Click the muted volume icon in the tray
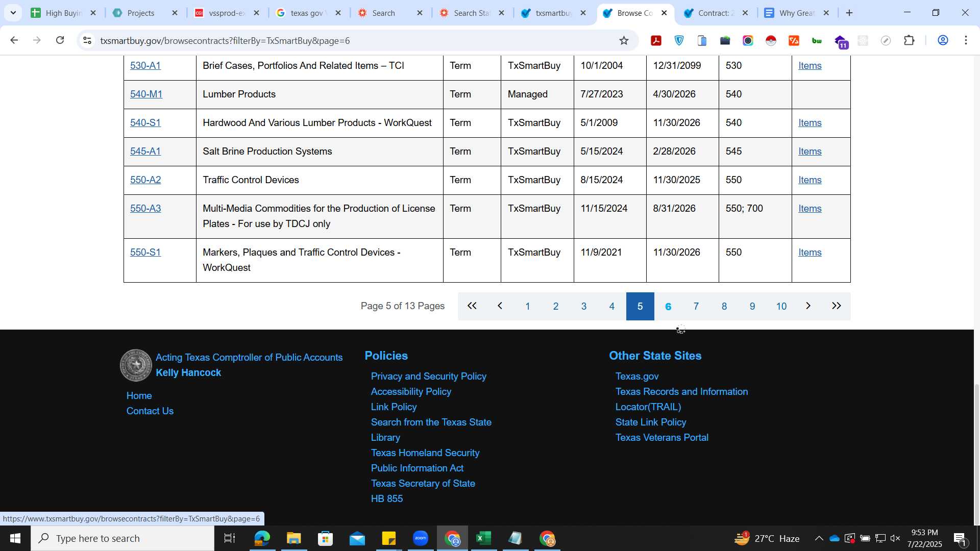980x551 pixels. 895,538
